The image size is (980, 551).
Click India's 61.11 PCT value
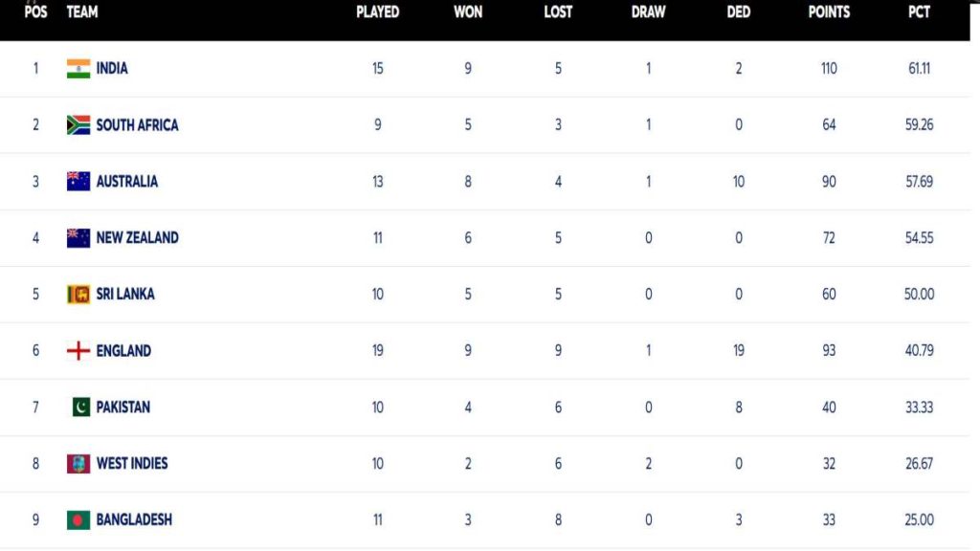(x=919, y=69)
